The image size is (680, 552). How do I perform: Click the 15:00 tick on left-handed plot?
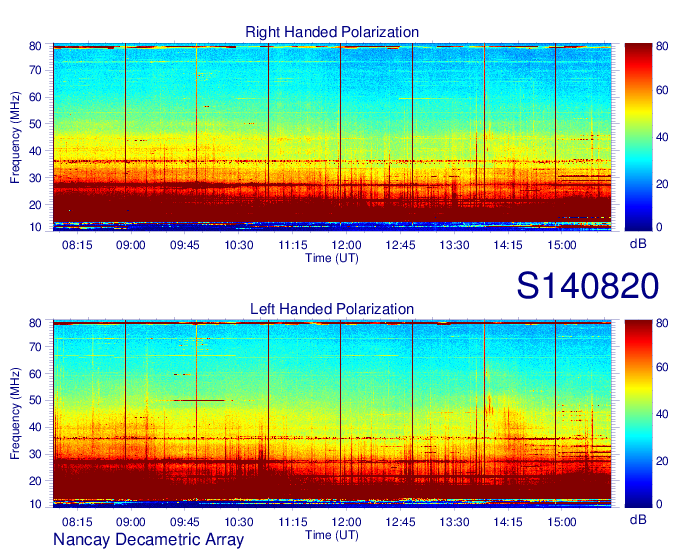562,522
